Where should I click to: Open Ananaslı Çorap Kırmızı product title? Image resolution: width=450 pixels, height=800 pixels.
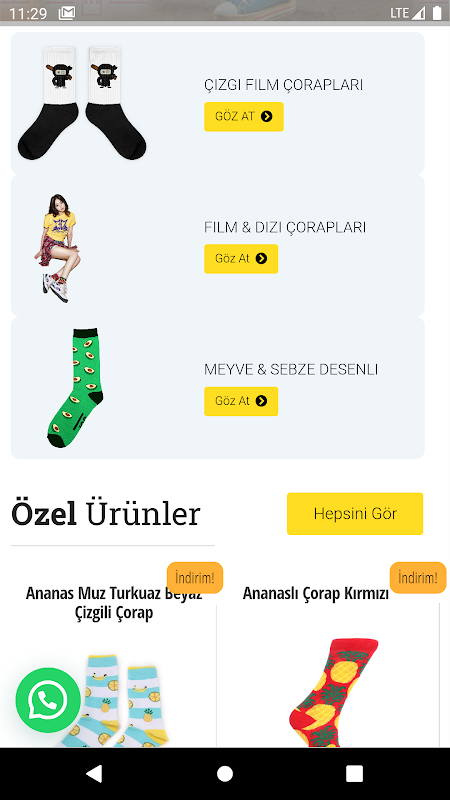point(316,593)
